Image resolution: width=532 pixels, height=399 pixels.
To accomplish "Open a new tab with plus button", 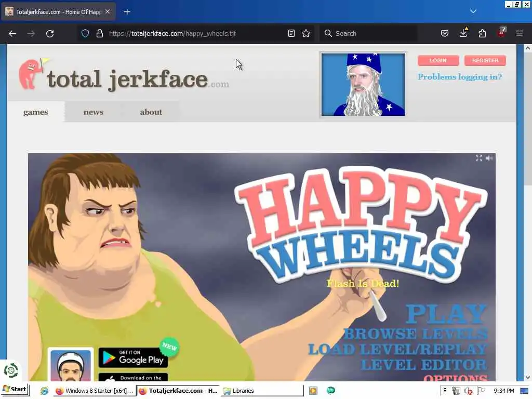I will point(127,12).
